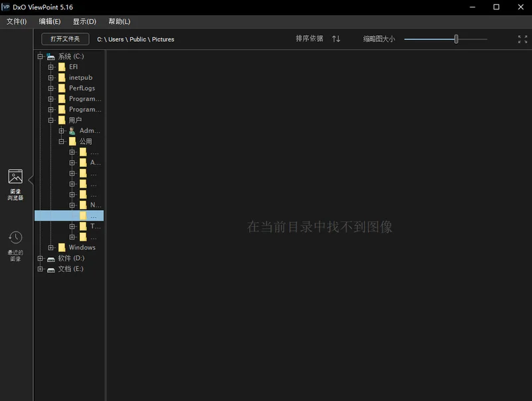
Task: Open the 文件(I) menu
Action: (x=16, y=22)
